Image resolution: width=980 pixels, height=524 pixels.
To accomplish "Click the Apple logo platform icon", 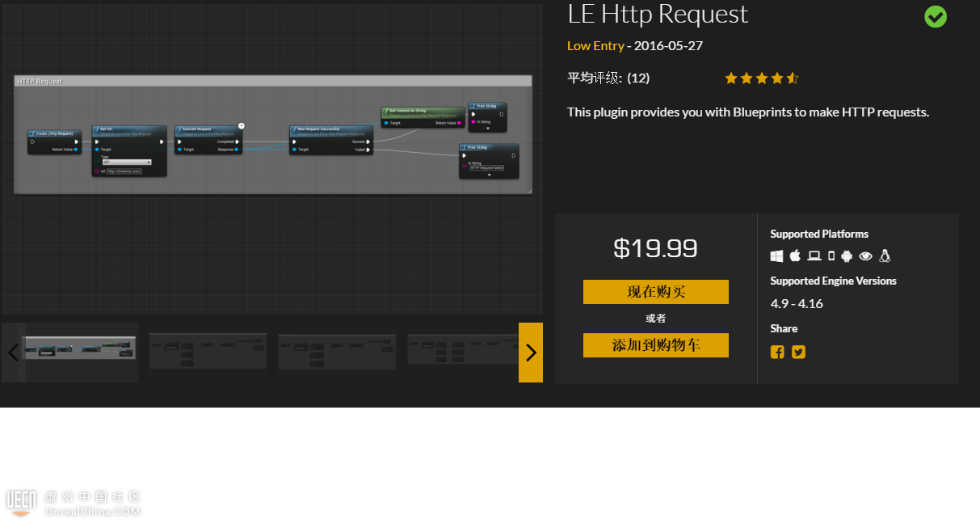I will [x=795, y=256].
